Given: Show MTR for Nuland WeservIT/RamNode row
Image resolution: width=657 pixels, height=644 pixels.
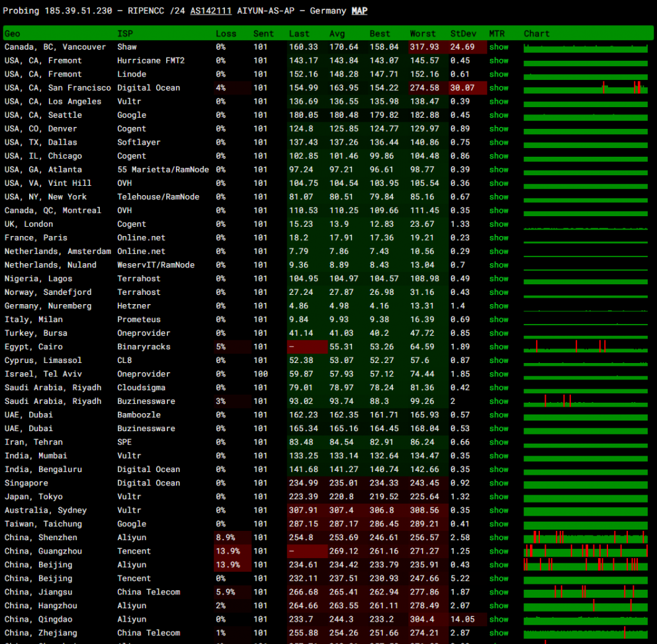Looking at the screenshot, I should (x=499, y=265).
